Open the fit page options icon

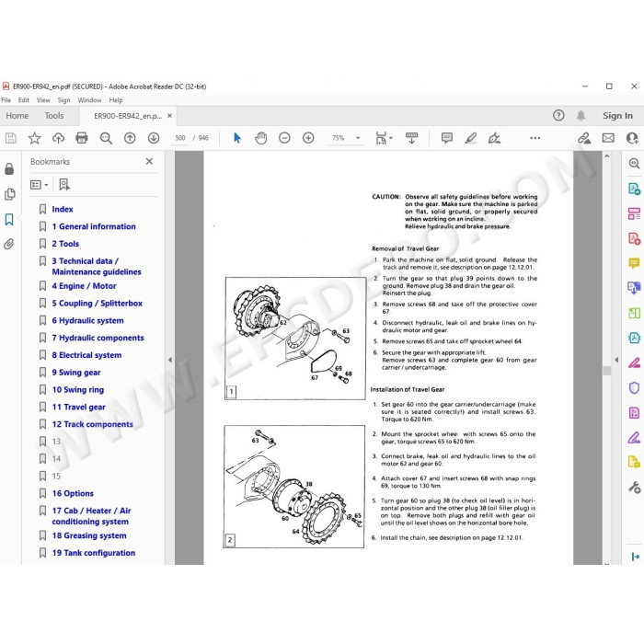click(x=384, y=138)
